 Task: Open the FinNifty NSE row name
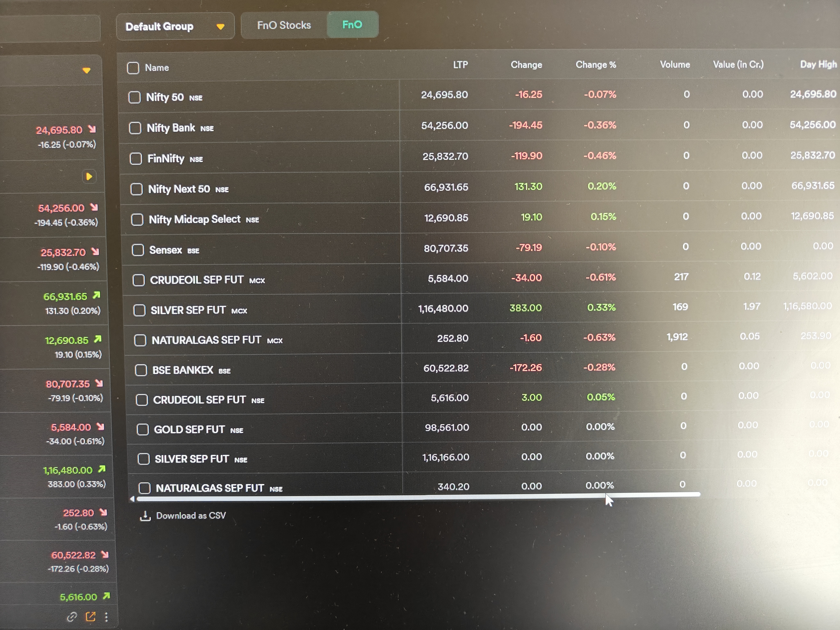click(175, 158)
